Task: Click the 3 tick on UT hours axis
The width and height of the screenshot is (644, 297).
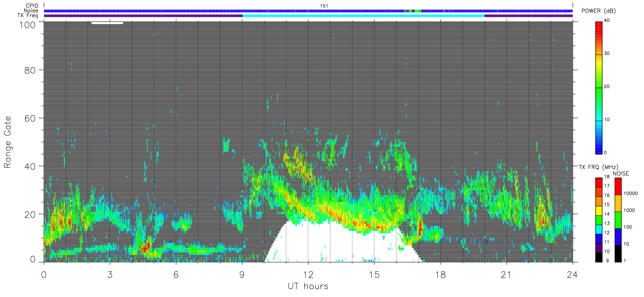Action: tap(110, 275)
